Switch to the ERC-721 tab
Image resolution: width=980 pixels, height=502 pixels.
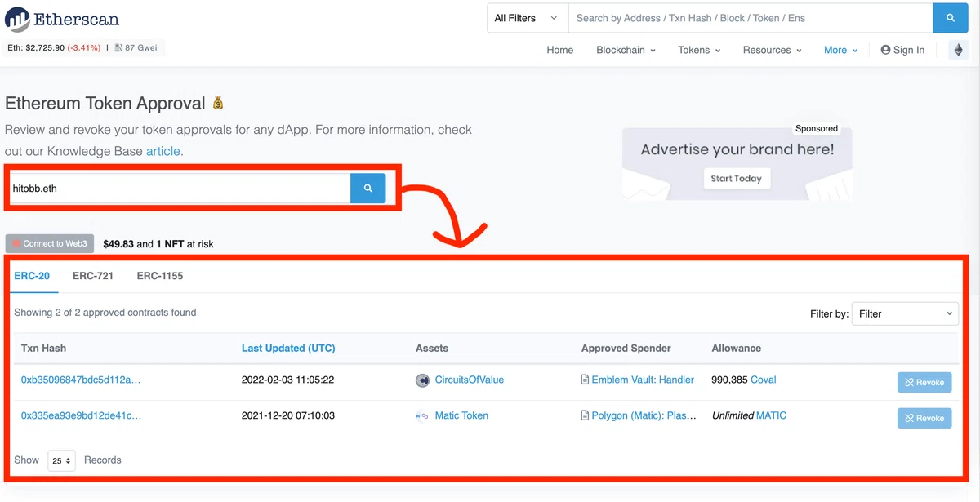(x=93, y=276)
